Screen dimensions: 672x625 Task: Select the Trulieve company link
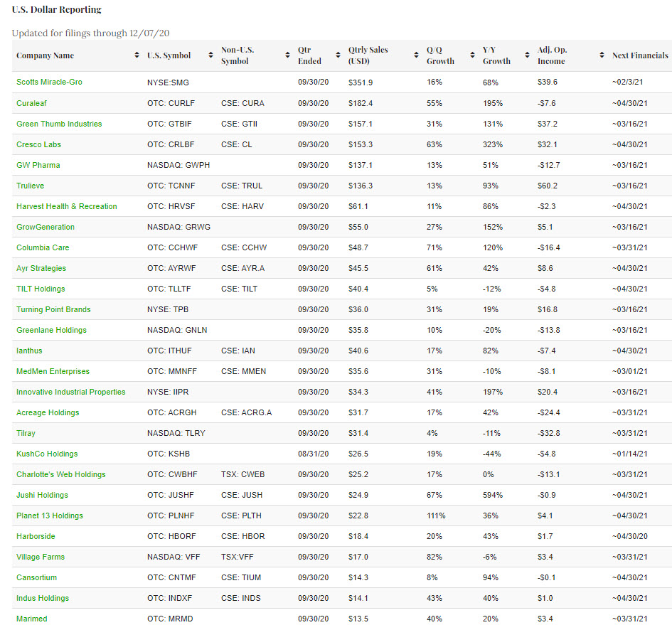pyautogui.click(x=30, y=186)
